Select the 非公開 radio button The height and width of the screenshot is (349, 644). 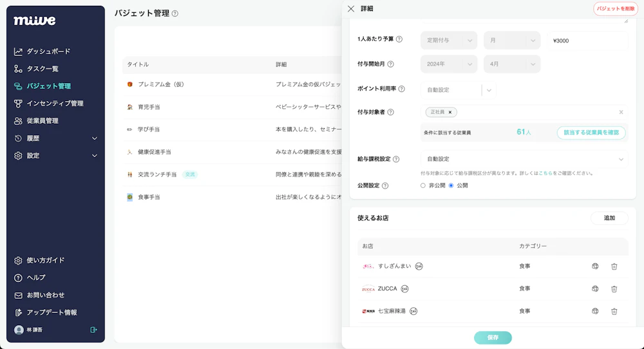423,185
